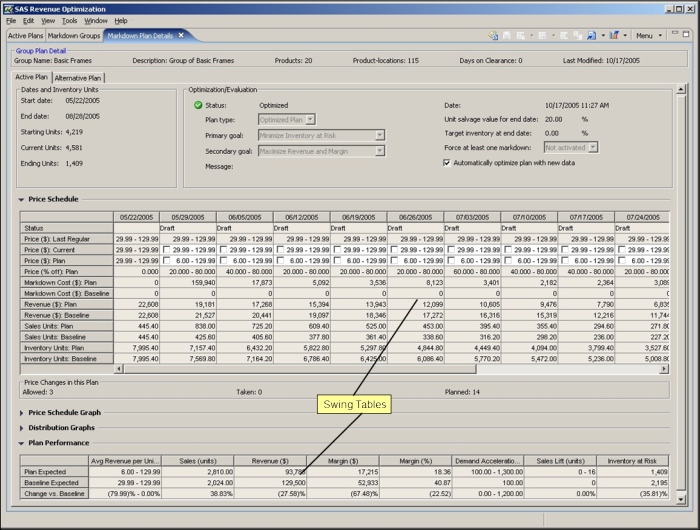Click the minimize view icon beside Menu

pos(675,33)
